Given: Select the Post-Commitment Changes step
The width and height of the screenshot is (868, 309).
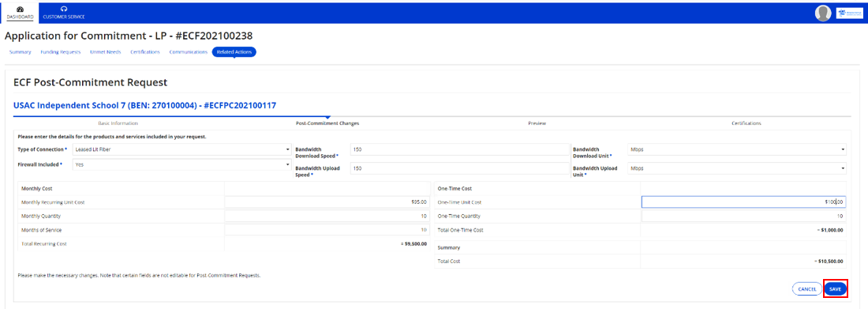Looking at the screenshot, I should coord(327,123).
